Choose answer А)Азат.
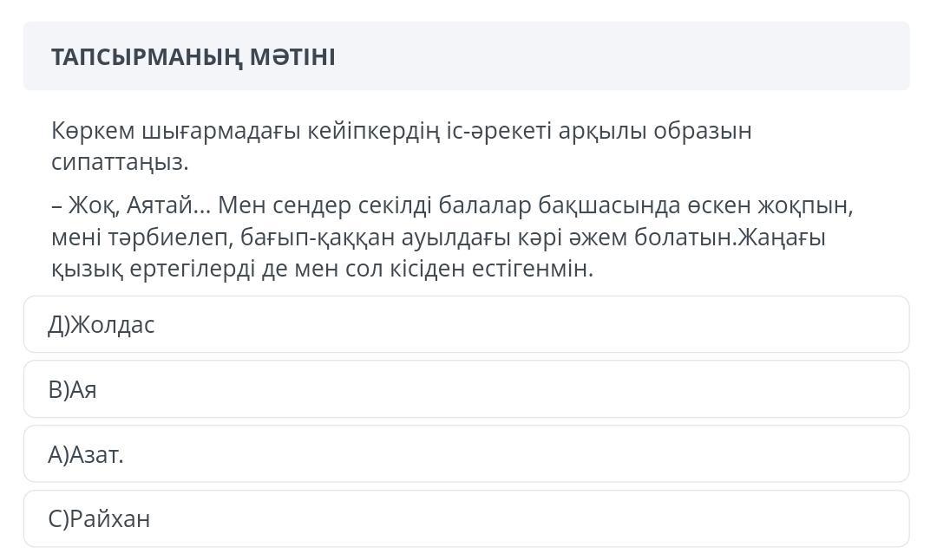This screenshot has height=560, width=937. pos(466,453)
